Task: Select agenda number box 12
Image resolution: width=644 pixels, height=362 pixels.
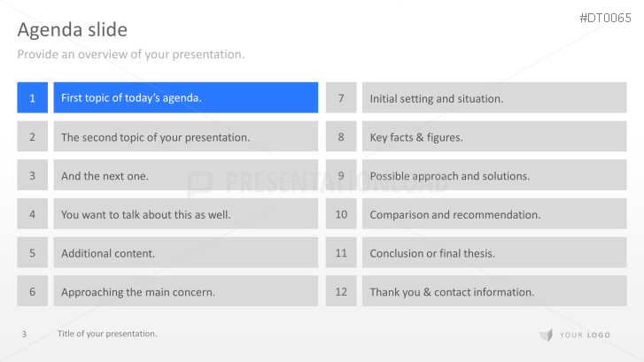Action: 341,291
